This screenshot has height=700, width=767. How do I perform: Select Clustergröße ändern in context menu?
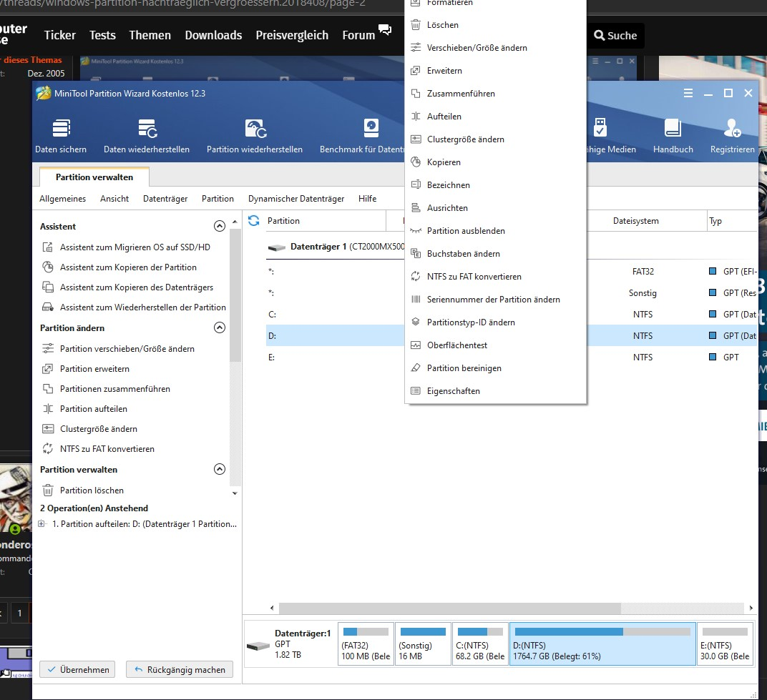tap(496, 139)
